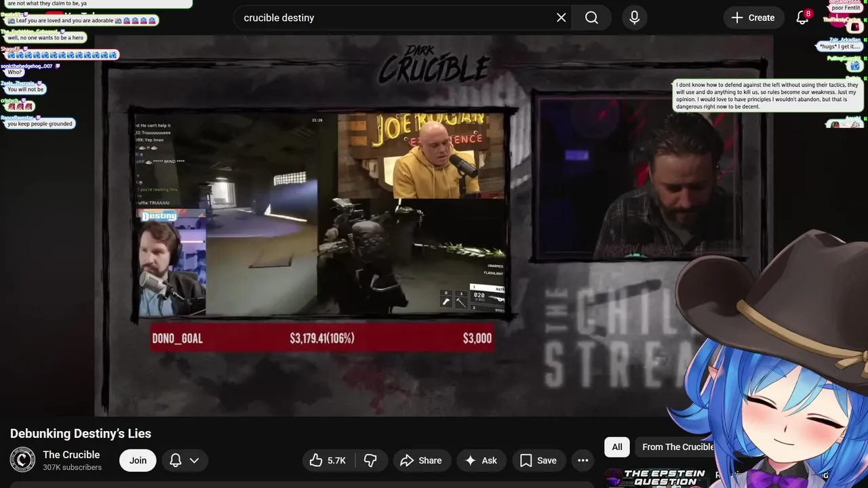
Task: Click the long chat message about defending against the left
Action: coord(768,96)
